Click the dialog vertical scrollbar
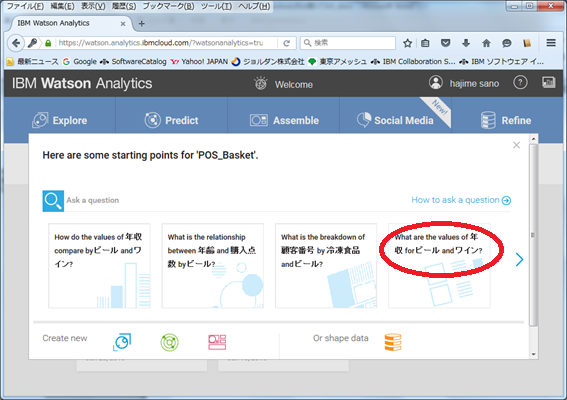The width and height of the screenshot is (567, 400). pos(533,235)
